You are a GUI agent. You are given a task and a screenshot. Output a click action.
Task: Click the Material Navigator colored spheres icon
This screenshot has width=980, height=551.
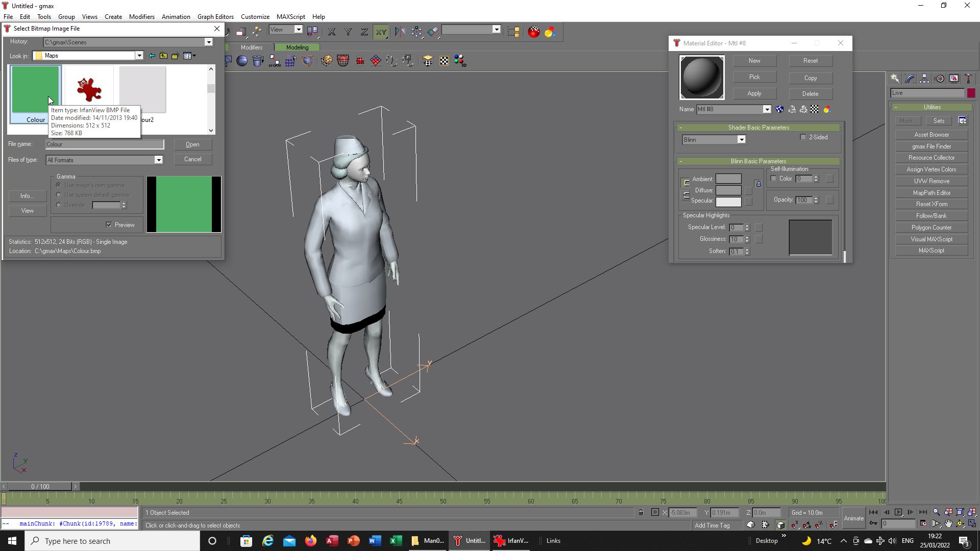[x=550, y=32]
